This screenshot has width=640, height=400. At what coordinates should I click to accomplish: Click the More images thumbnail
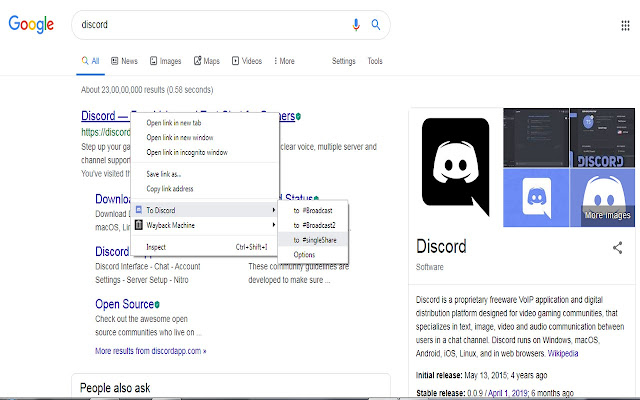(x=602, y=198)
